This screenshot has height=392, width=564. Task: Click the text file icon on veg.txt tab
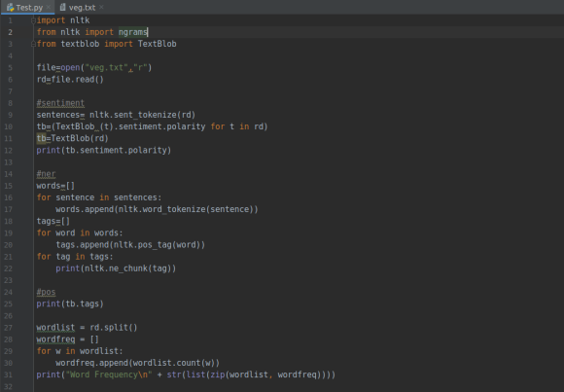[x=62, y=7]
